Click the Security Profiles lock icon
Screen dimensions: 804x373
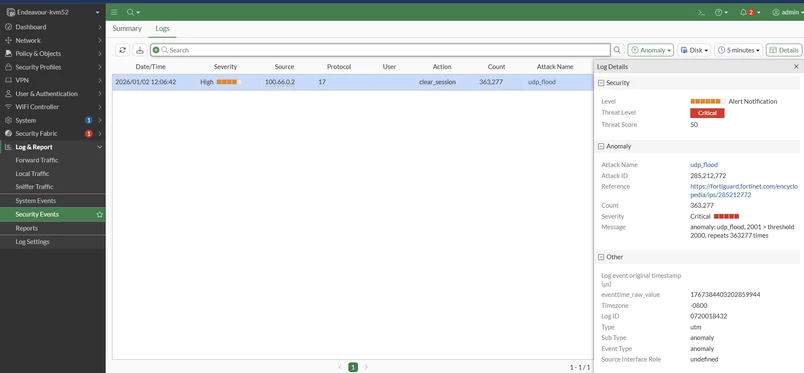8,67
